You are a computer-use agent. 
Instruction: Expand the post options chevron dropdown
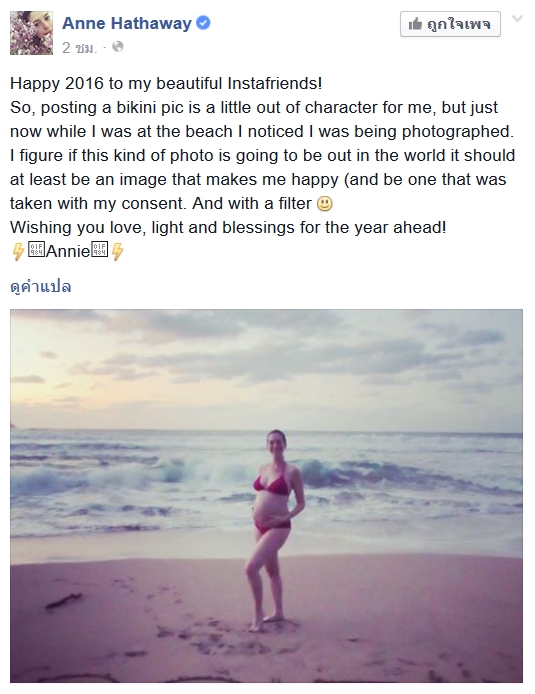[517, 19]
